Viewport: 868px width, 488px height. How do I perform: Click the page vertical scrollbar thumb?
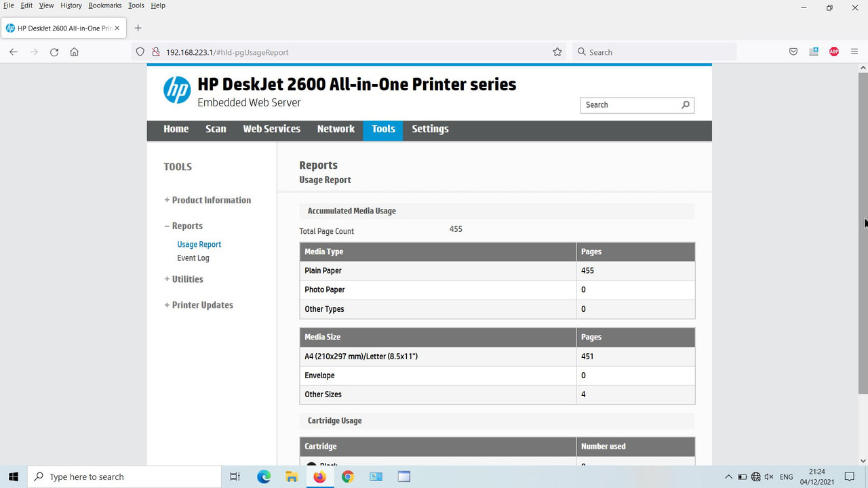point(863,232)
